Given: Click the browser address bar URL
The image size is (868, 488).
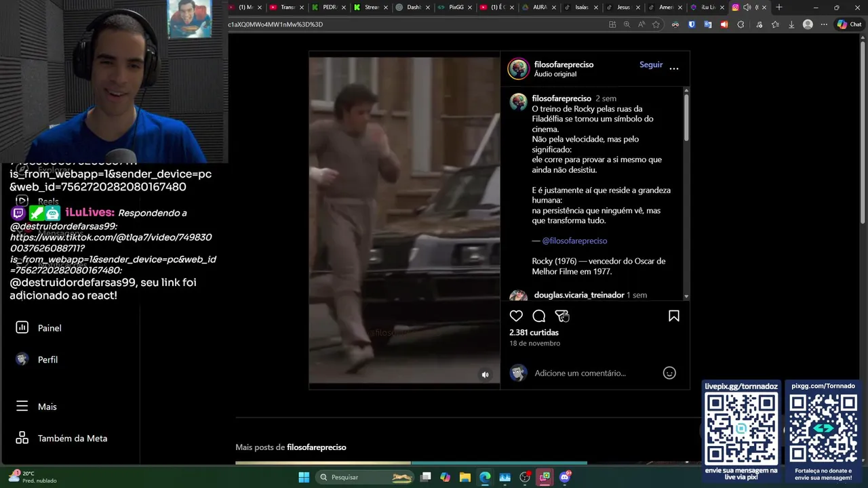Looking at the screenshot, I should pos(275,24).
